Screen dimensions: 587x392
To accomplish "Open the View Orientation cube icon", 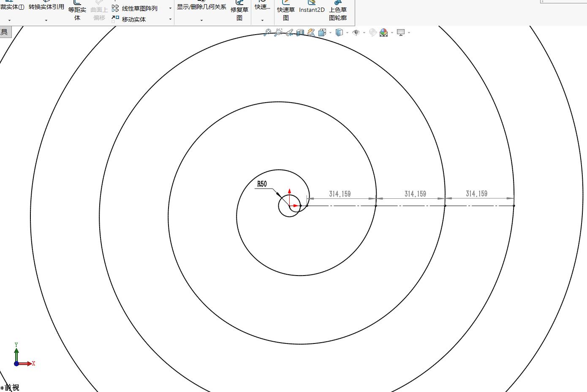I will tap(322, 32).
